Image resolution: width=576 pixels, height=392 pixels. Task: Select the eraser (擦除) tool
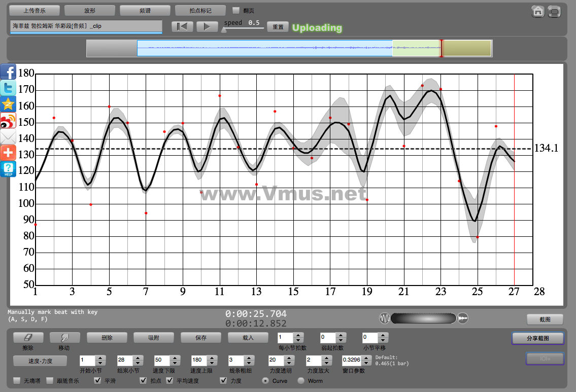pyautogui.click(x=28, y=337)
